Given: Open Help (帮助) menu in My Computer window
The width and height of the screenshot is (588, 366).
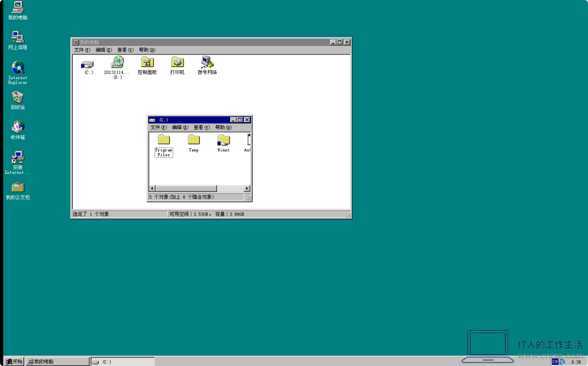Looking at the screenshot, I should point(147,50).
